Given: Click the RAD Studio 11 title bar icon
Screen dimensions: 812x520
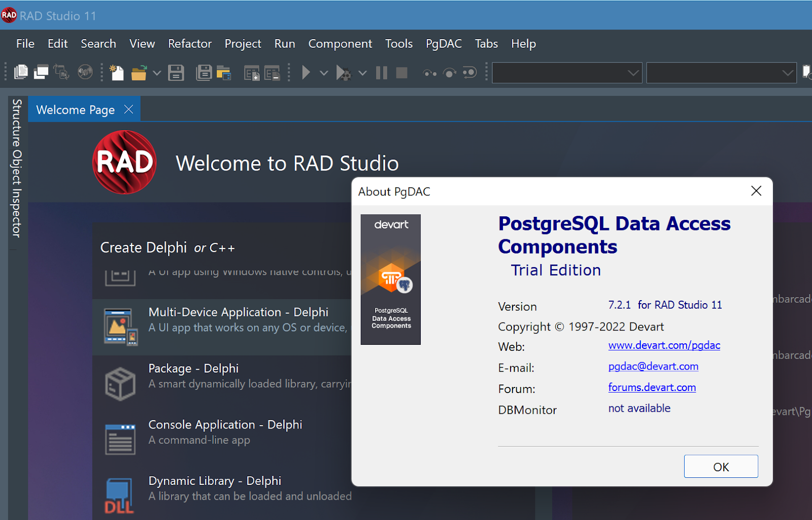Looking at the screenshot, I should [9, 15].
